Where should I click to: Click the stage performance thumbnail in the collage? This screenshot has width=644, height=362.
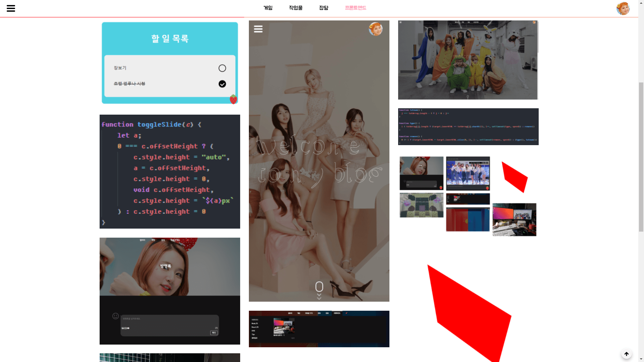(468, 174)
